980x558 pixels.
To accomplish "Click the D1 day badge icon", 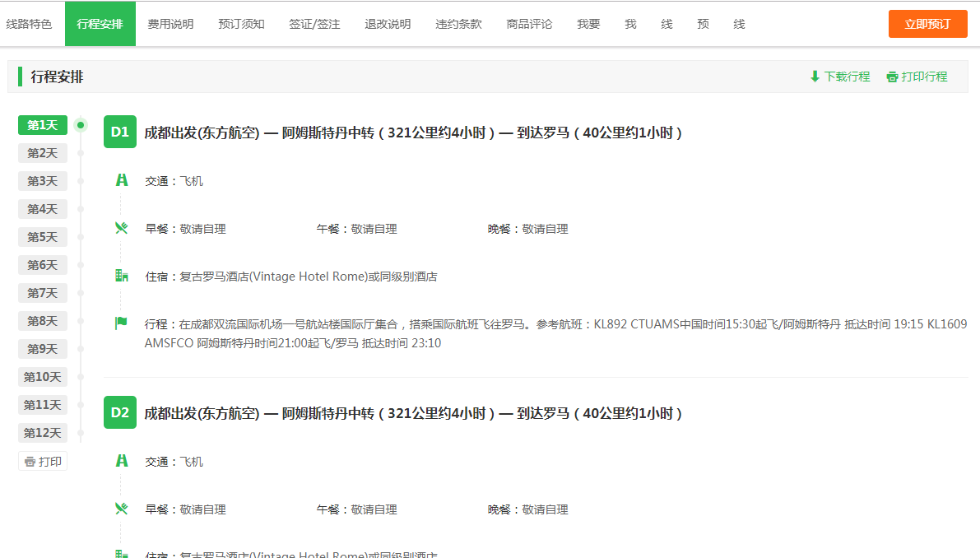I will coord(120,132).
